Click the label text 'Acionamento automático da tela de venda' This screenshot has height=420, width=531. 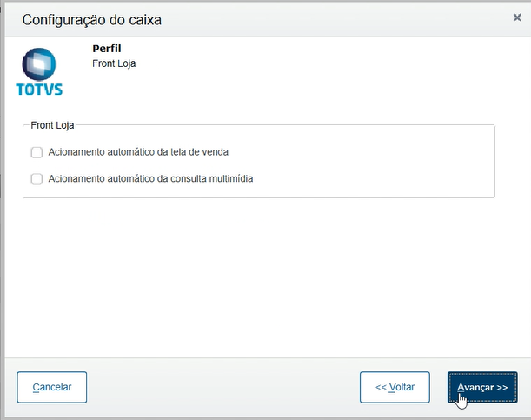[138, 152]
